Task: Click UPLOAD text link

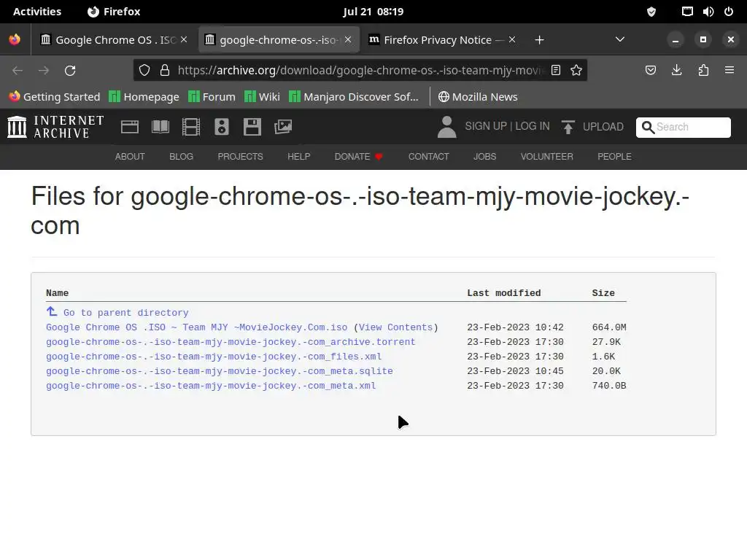Action: tap(603, 127)
